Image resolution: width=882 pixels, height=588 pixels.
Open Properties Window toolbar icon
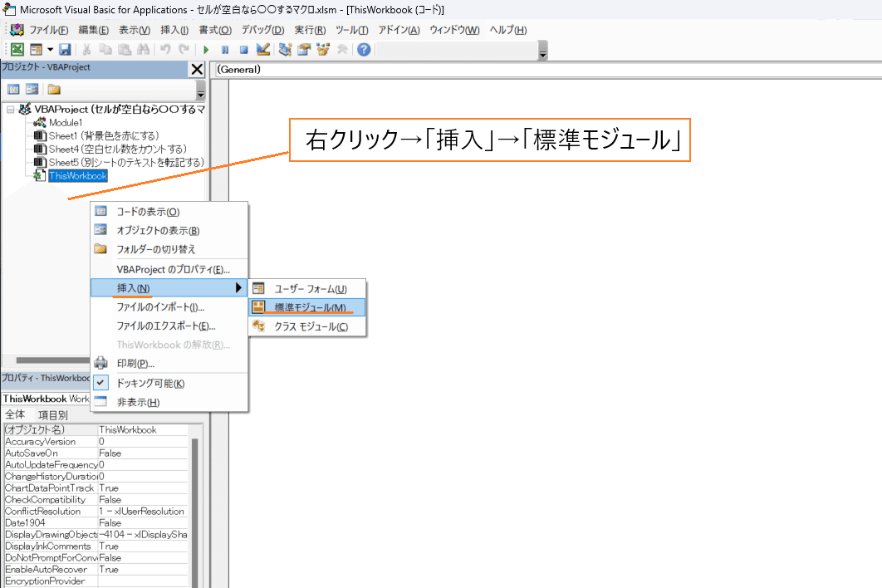(x=304, y=50)
